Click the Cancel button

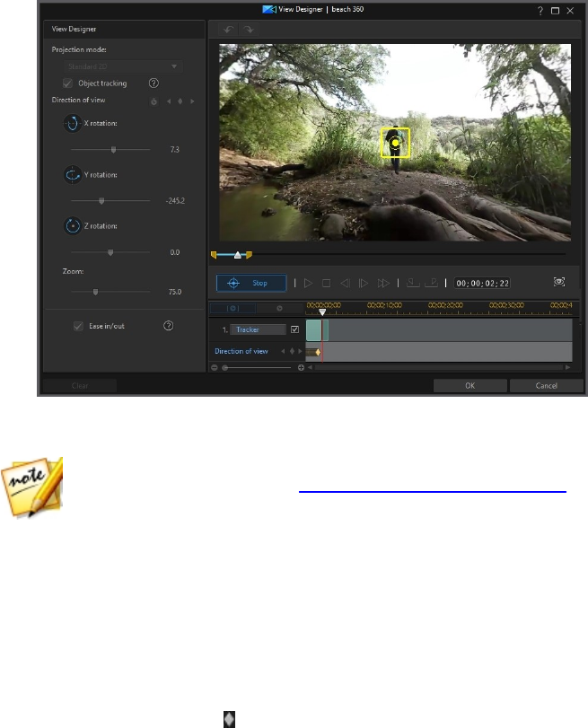point(546,386)
